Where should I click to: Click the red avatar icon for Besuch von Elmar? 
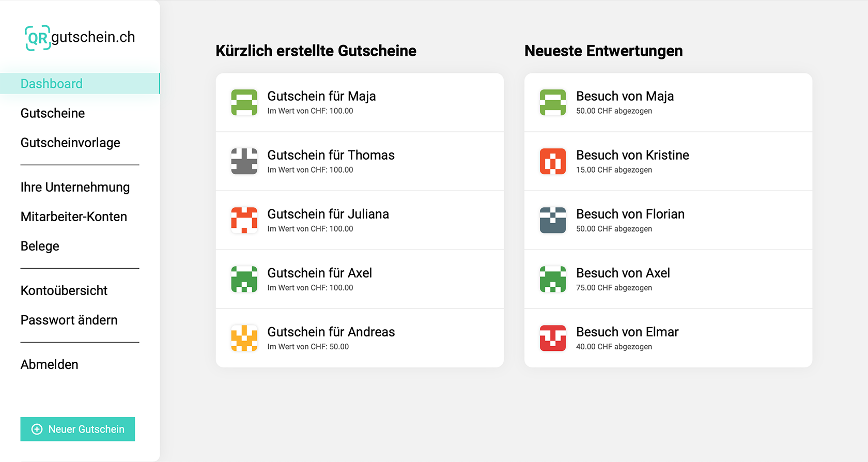click(553, 338)
